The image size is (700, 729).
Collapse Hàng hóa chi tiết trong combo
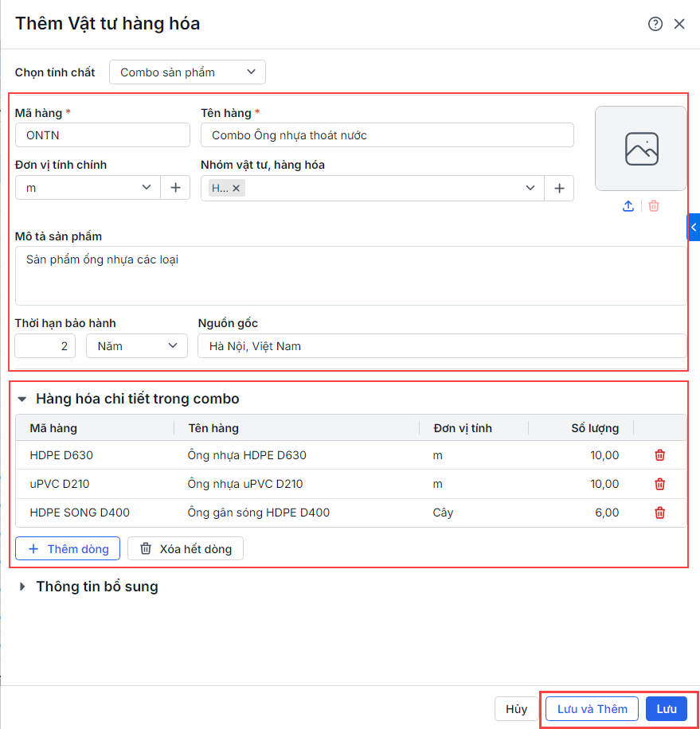(22, 399)
